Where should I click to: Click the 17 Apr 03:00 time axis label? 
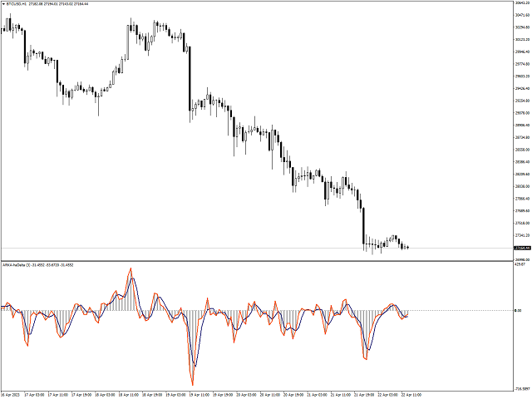[x=34, y=395]
